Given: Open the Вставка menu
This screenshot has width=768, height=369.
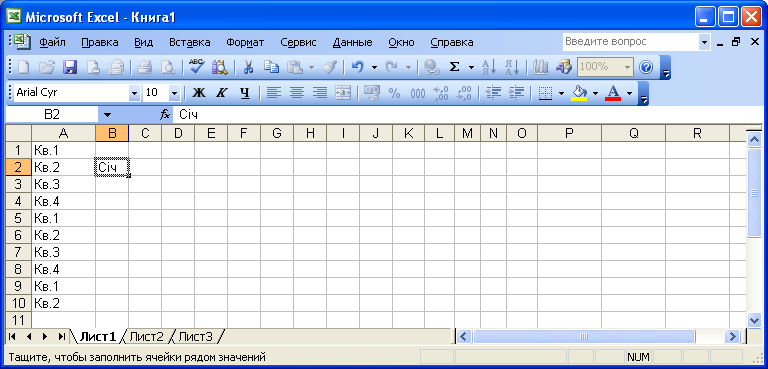Looking at the screenshot, I should 190,42.
